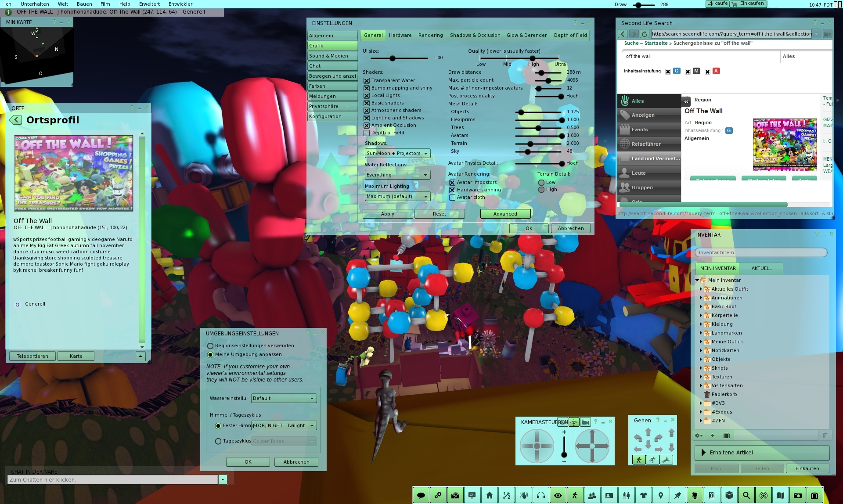The height and width of the screenshot is (504, 843).
Task: Select the Tageszyklus radio button
Action: click(x=218, y=441)
